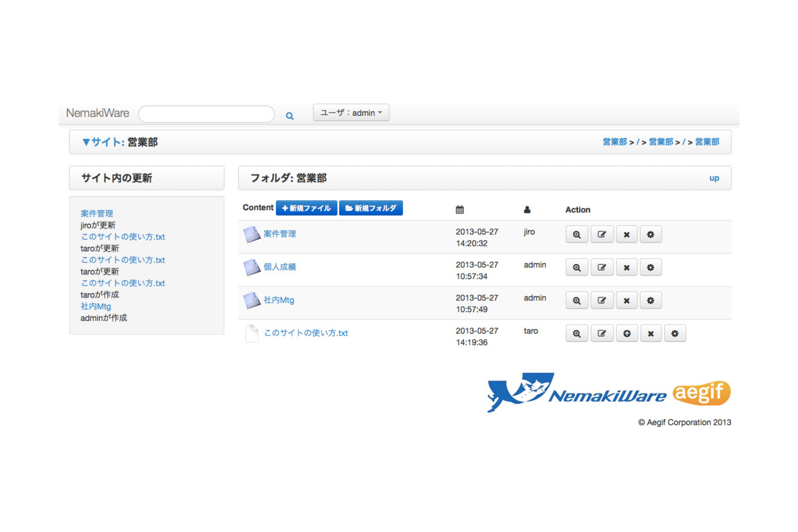
Task: Edit the 案件管理 folder
Action: [x=602, y=234]
